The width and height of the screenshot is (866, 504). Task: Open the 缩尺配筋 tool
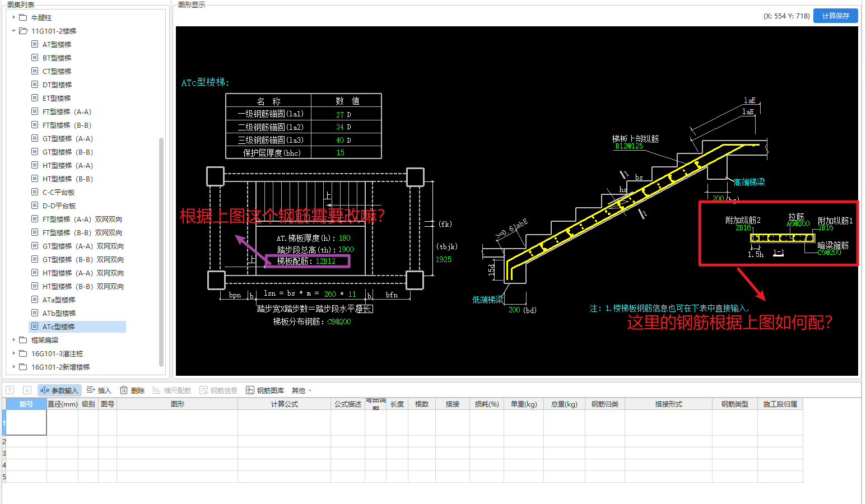[x=172, y=390]
